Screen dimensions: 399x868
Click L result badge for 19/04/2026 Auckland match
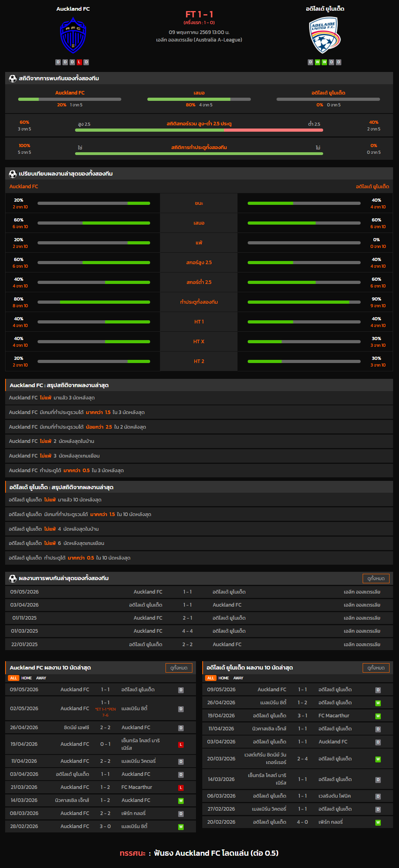pos(181,745)
